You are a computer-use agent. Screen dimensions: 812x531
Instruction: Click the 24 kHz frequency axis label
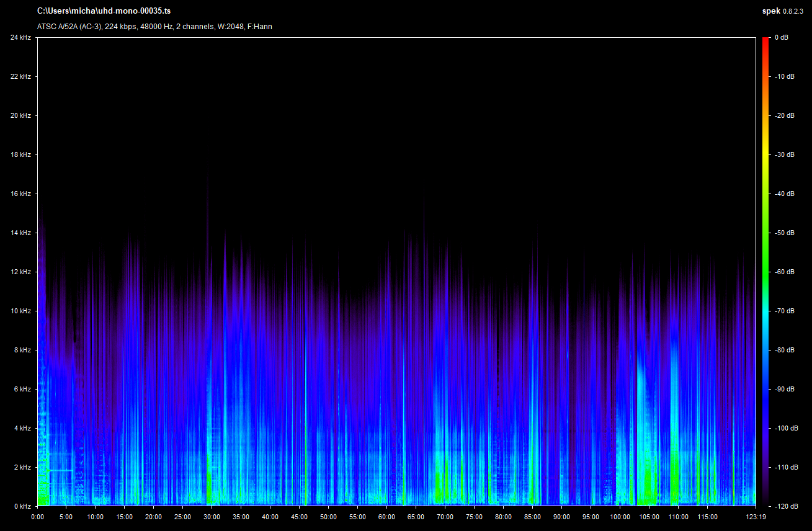click(20, 38)
